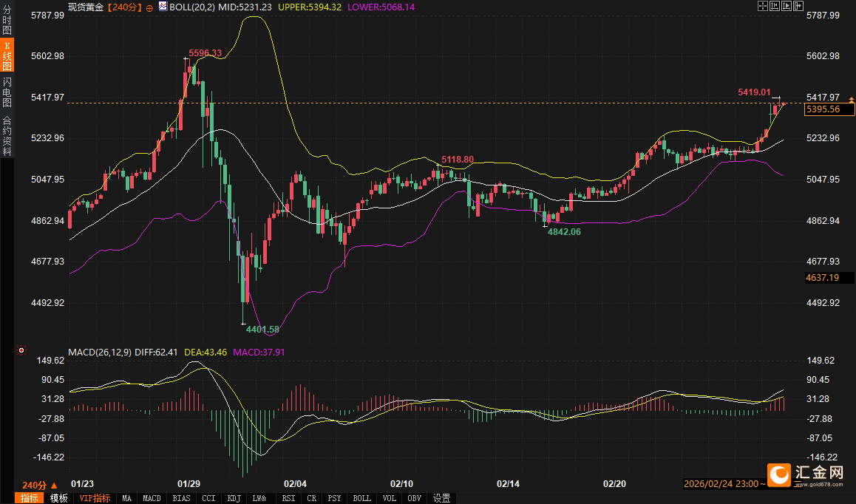Select the K线图 sidebar view

pos(7,55)
